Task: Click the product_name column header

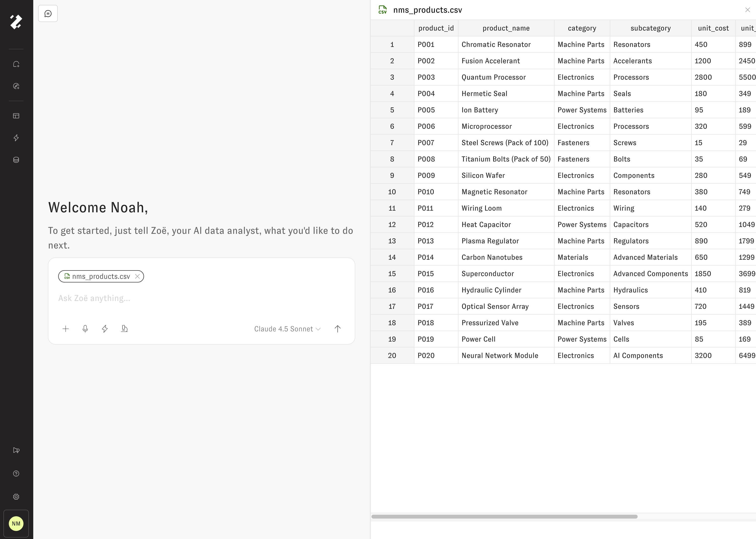Action: click(x=506, y=28)
